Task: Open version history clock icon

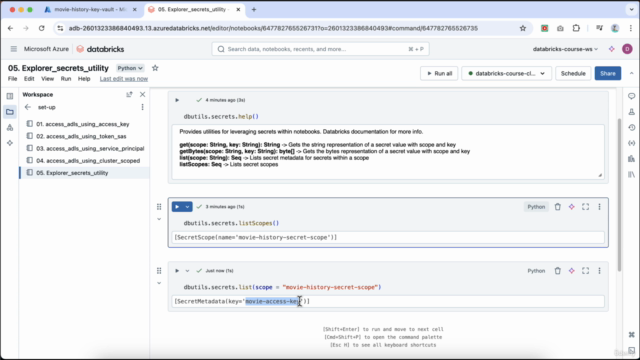Action: tap(631, 127)
